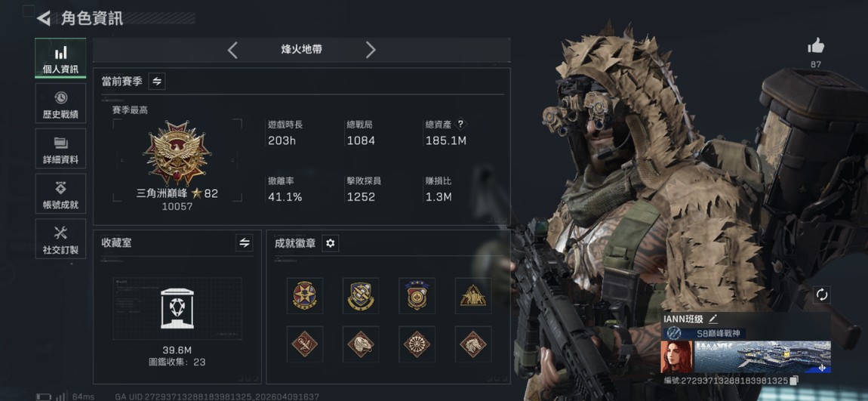Open the 詳細資料 tab
Image resolution: width=868 pixels, height=401 pixels.
pos(61,149)
